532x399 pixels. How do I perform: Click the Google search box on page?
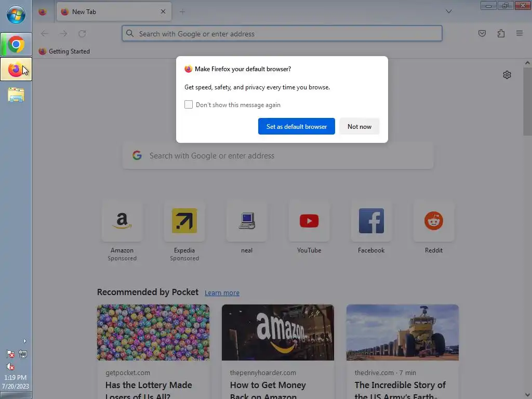pyautogui.click(x=278, y=156)
